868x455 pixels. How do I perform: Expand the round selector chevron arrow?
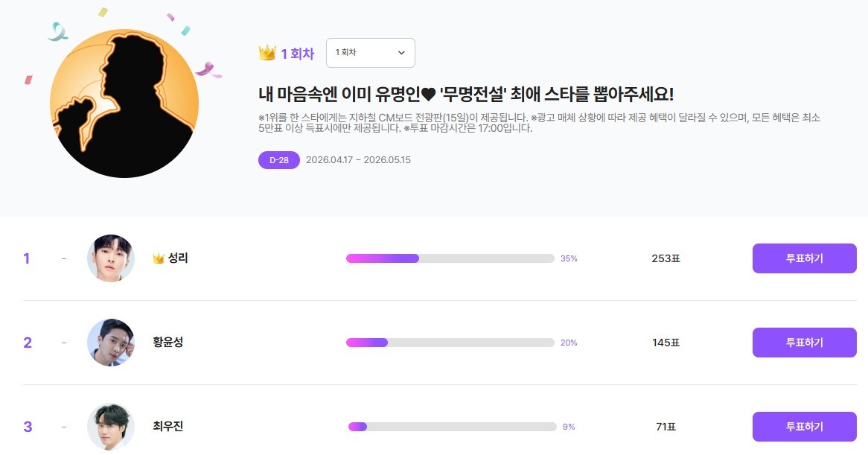coord(401,53)
